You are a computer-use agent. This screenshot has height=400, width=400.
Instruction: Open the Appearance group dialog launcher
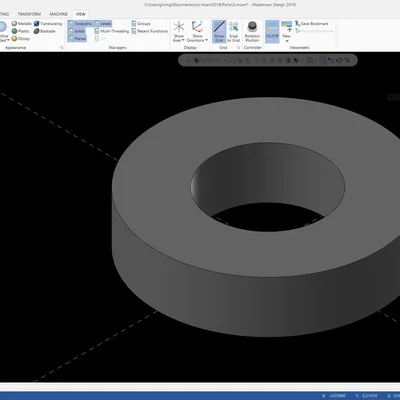pyautogui.click(x=62, y=48)
